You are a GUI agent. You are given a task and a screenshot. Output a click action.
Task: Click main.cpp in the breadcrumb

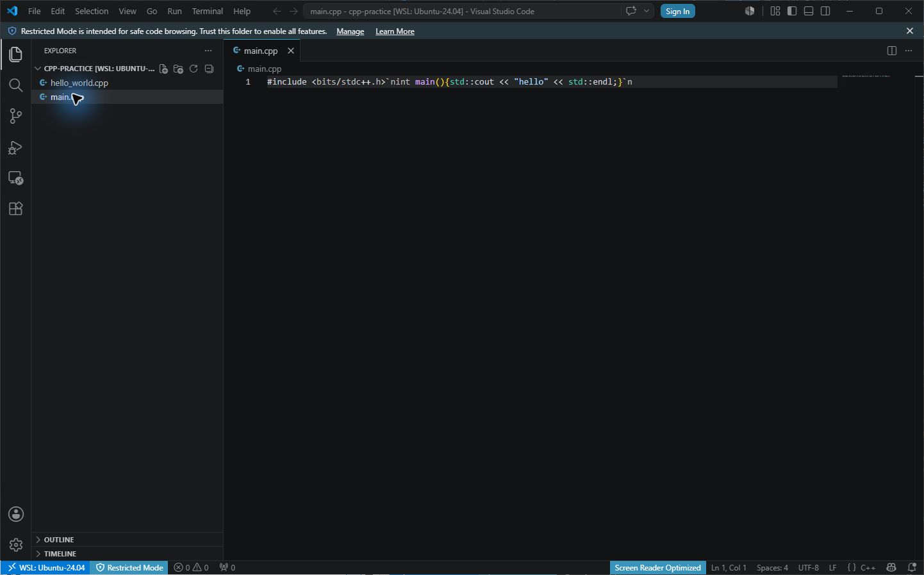[265, 69]
